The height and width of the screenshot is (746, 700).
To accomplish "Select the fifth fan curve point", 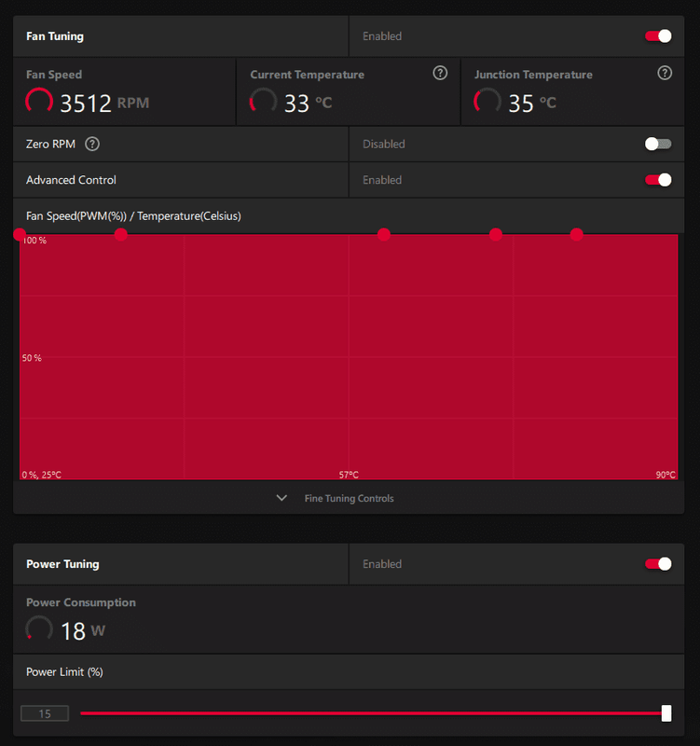I will [x=576, y=235].
